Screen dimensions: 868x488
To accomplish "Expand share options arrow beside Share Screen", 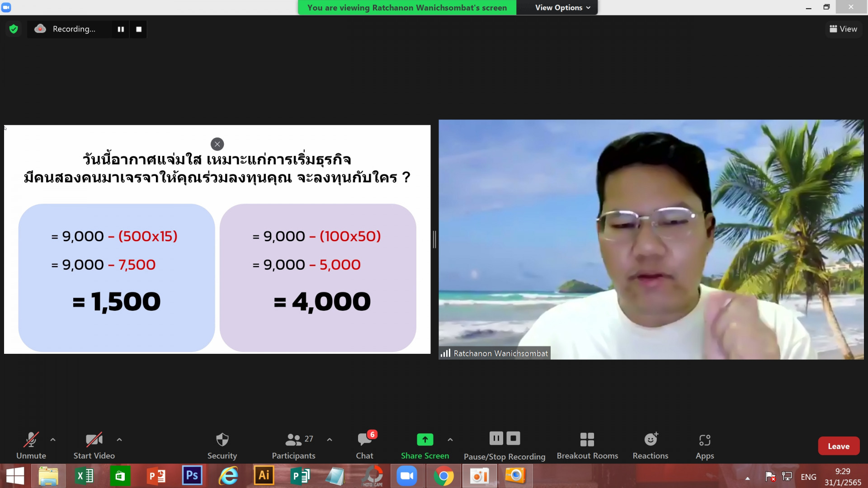I will tap(450, 439).
